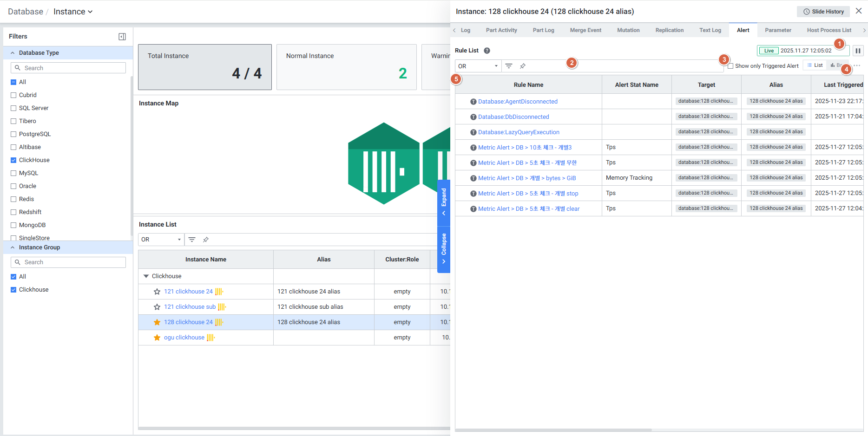Click the Rule List help icon
This screenshot has width=868, height=436.
click(x=487, y=51)
